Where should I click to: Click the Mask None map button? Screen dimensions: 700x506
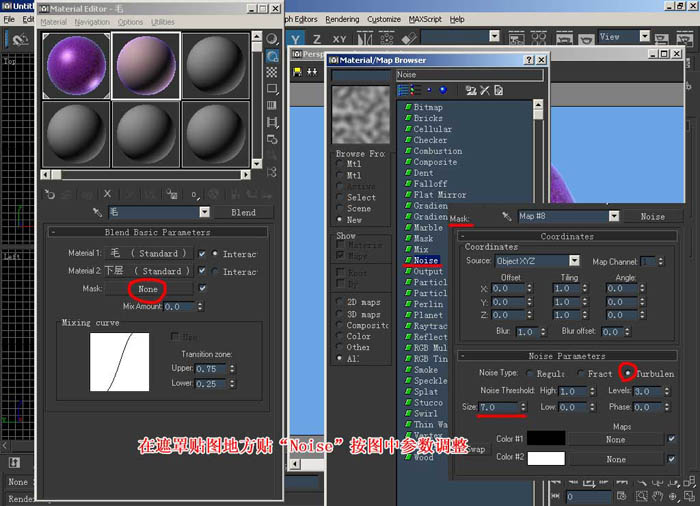click(x=148, y=289)
